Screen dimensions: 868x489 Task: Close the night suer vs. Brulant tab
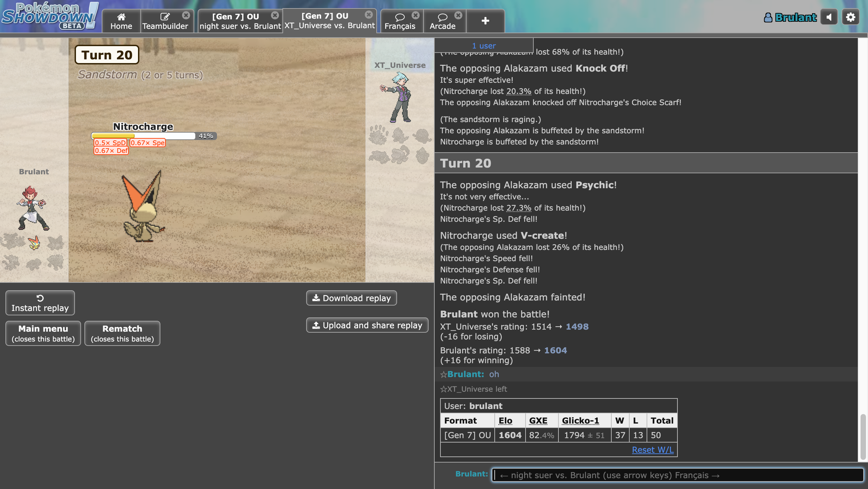[275, 15]
